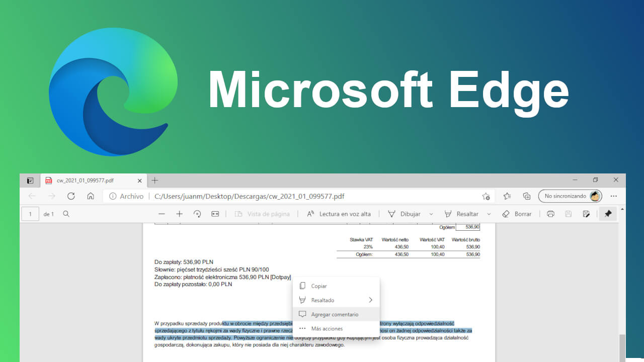
Task: Click the vertical scrollbar thumb
Action: (622, 348)
